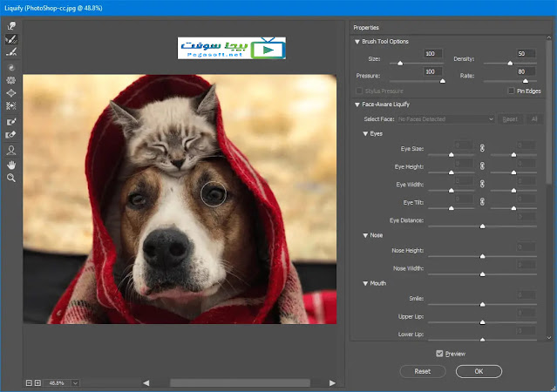Viewport: 557px width, 392px height.
Task: Link the Eye Size left and right values
Action: click(x=481, y=148)
